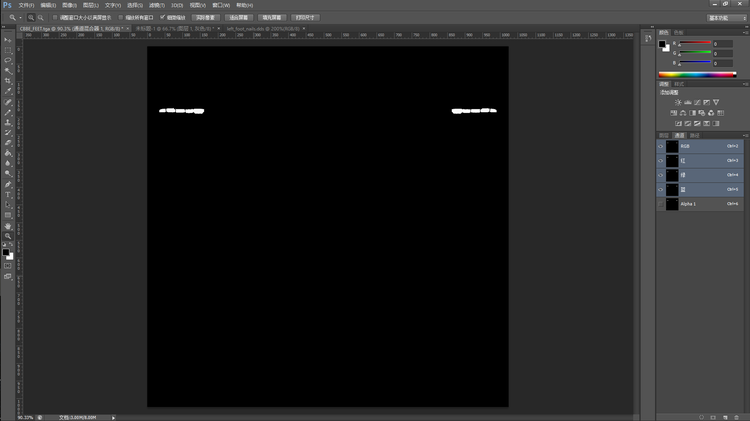Select the Eraser tool

8,143
